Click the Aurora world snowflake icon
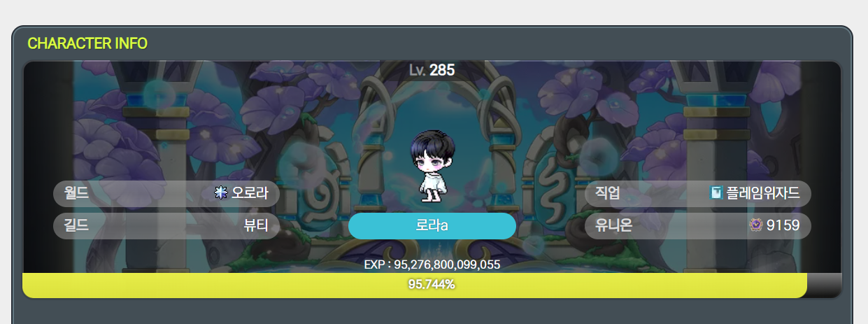 click(x=222, y=193)
